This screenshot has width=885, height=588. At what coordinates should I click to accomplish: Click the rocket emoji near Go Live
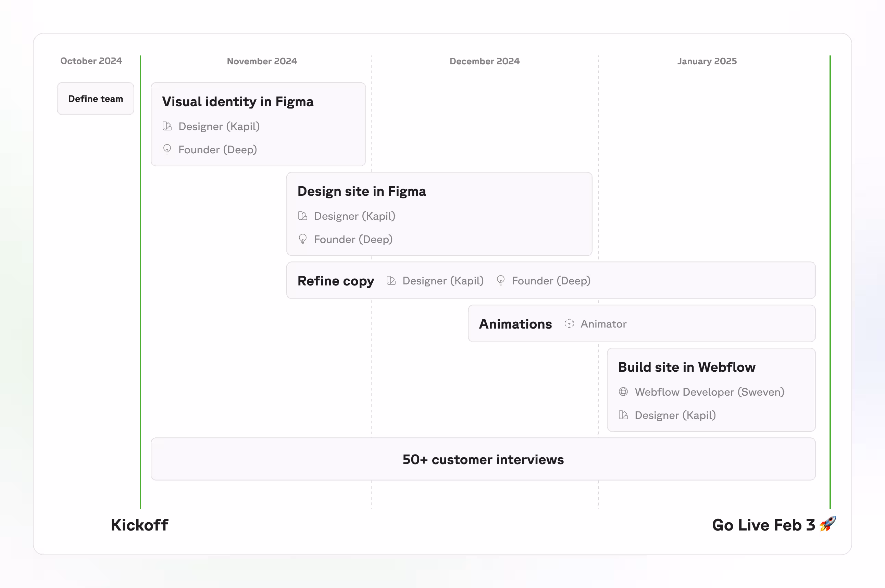(827, 524)
